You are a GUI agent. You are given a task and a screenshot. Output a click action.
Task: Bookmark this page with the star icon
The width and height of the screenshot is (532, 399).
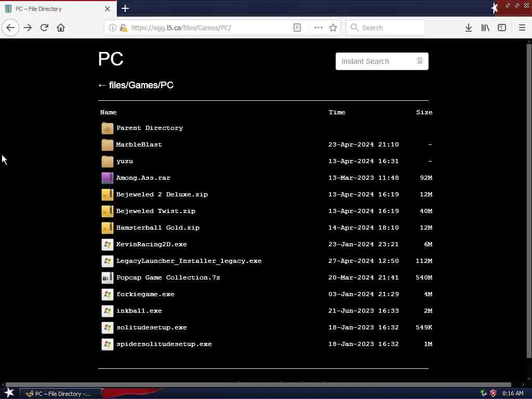click(333, 28)
